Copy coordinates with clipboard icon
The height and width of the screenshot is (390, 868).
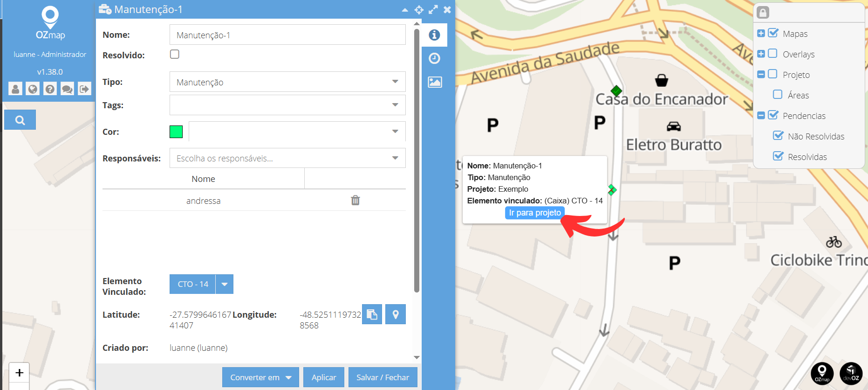372,314
